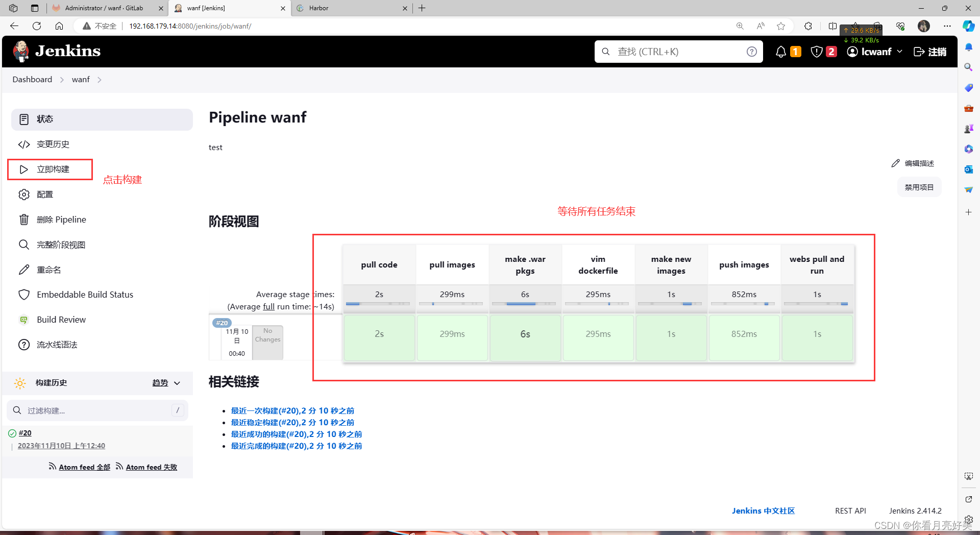Open build date 2023年11月10日 link
This screenshot has height=535, width=980.
61,446
